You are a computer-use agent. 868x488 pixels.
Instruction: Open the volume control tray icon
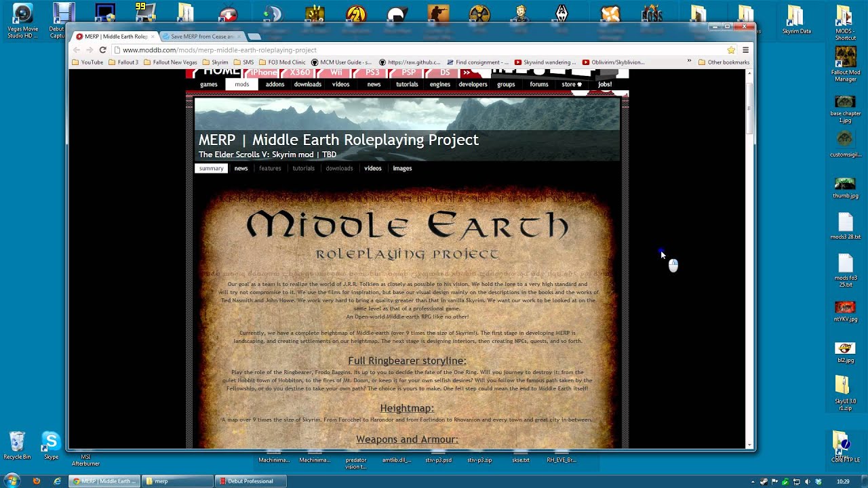click(x=807, y=481)
